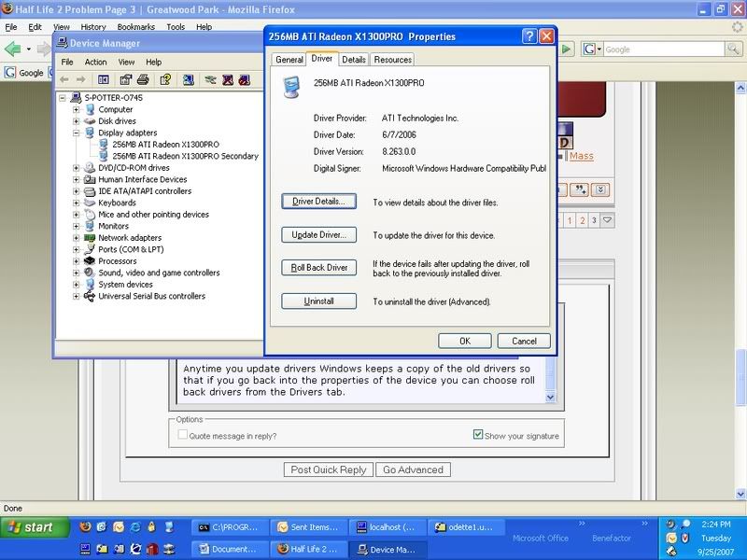The image size is (747, 560).
Task: Open Firefox History menu
Action: tap(92, 27)
